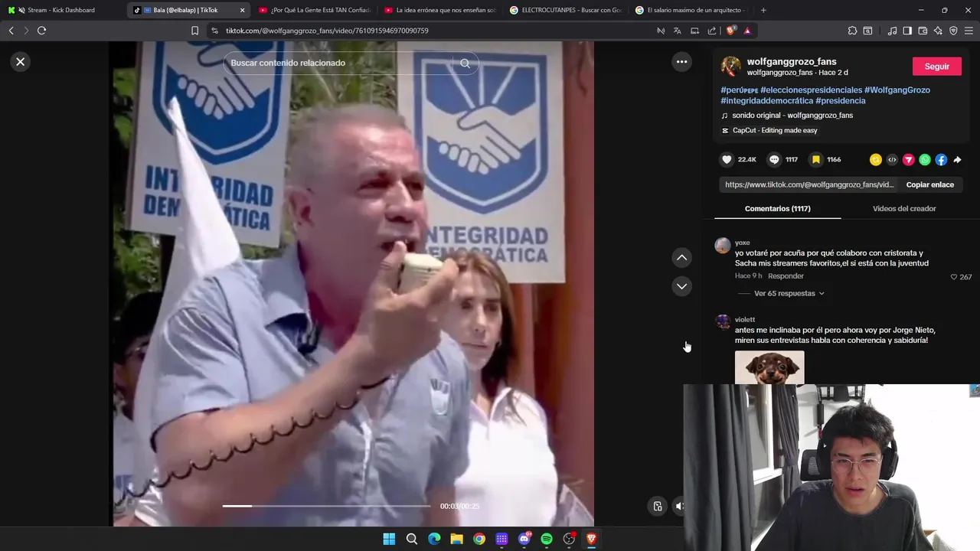Viewport: 980px width, 551px height.
Task: Like yoxe's comment heart icon
Action: (954, 277)
